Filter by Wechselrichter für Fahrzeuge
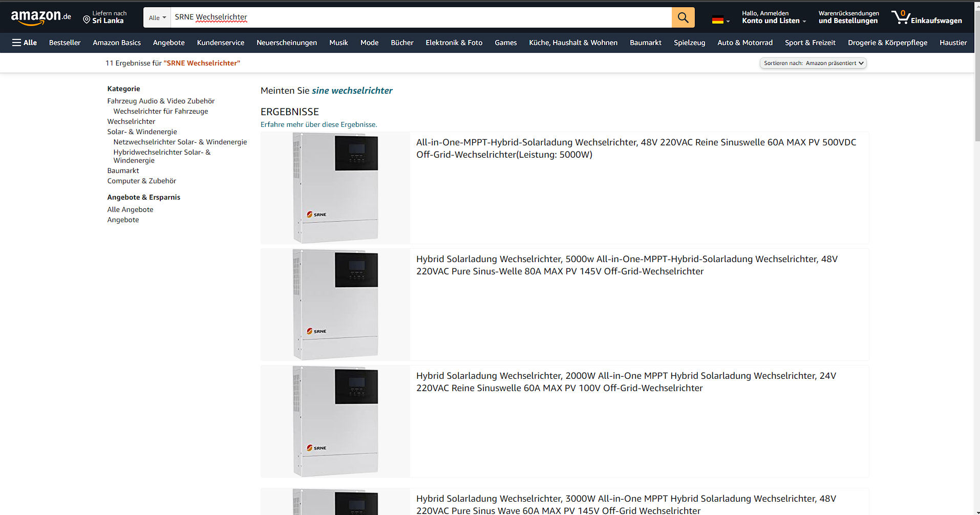 (x=161, y=111)
